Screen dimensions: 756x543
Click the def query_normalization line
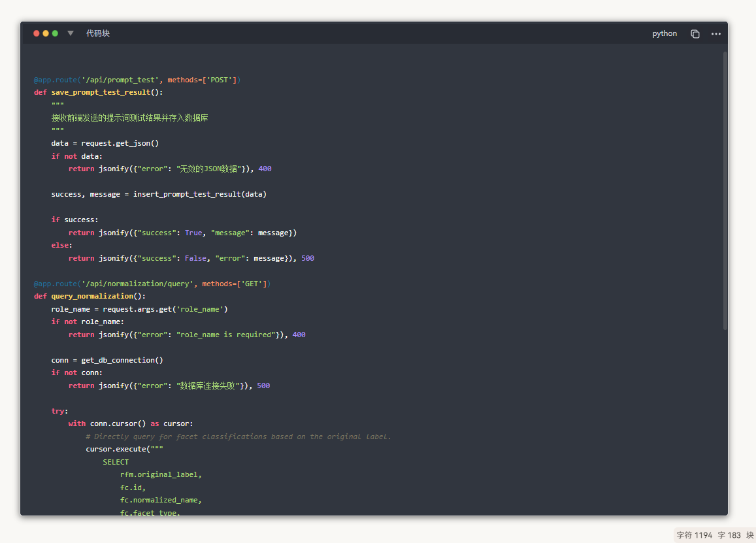(x=90, y=296)
